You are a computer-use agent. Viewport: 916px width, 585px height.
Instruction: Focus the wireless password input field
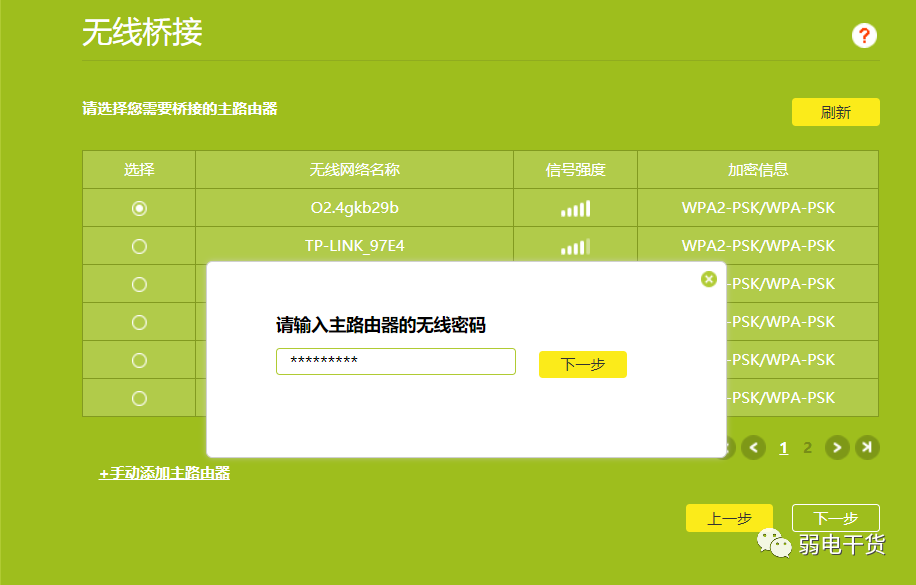click(x=395, y=361)
